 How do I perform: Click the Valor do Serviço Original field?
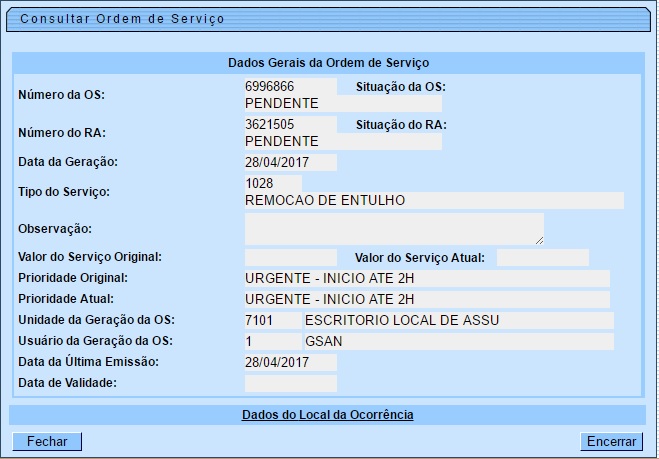tap(290, 257)
